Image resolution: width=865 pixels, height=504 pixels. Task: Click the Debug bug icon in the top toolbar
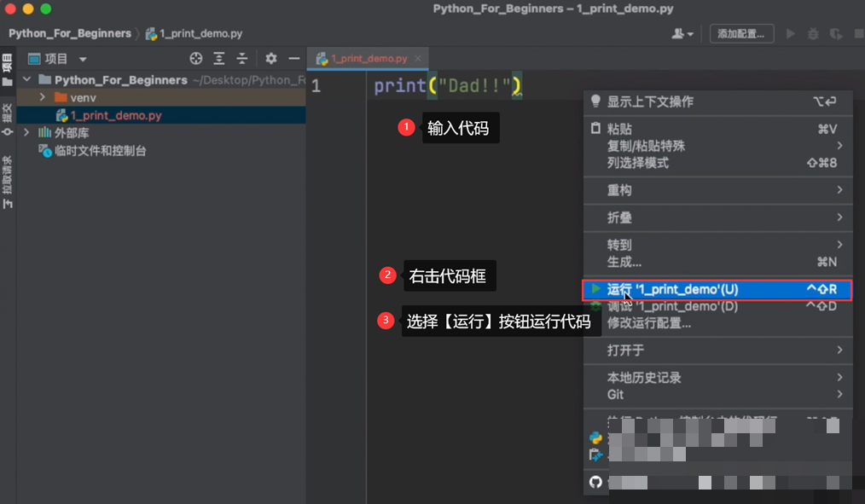click(x=813, y=33)
